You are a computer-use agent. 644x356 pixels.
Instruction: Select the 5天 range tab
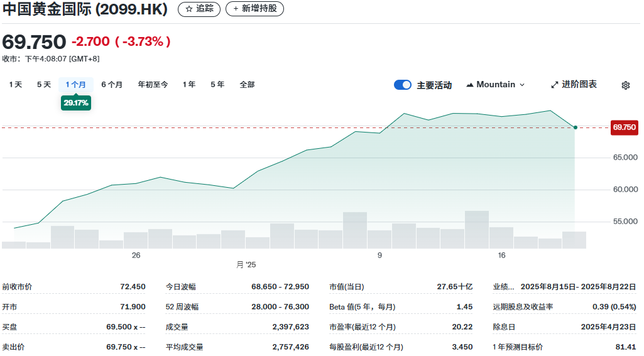(44, 85)
